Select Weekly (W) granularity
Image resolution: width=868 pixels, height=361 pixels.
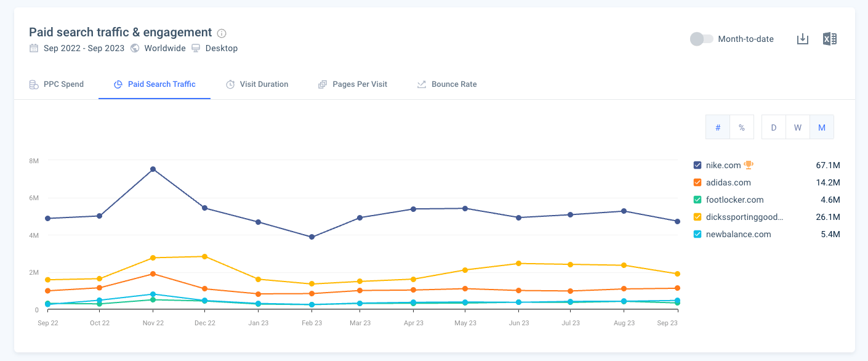coord(797,126)
